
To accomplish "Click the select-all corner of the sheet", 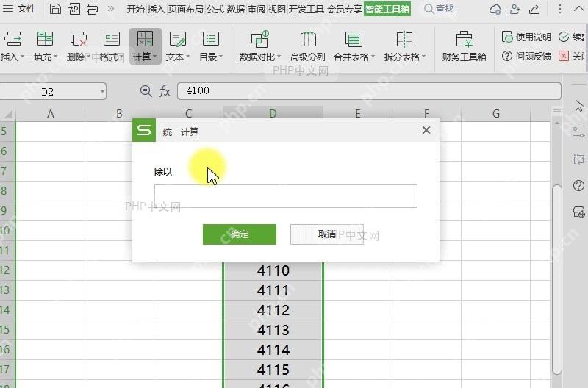I will click(x=7, y=114).
